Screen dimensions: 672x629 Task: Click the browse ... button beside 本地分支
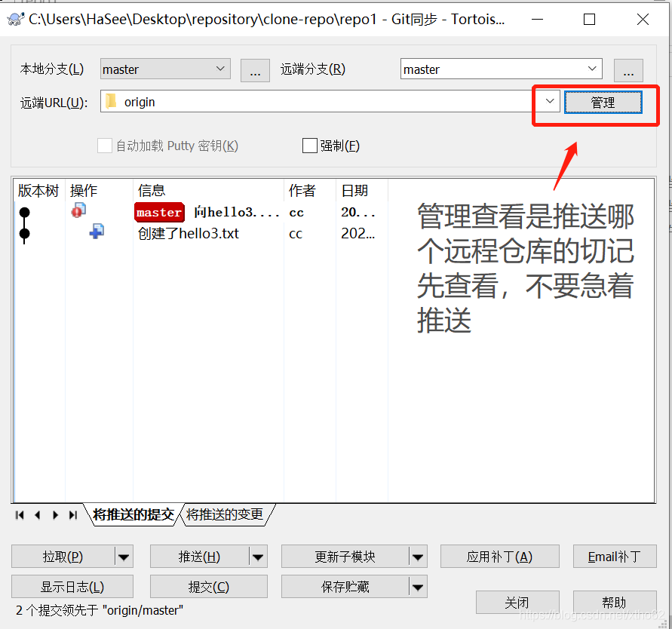255,70
